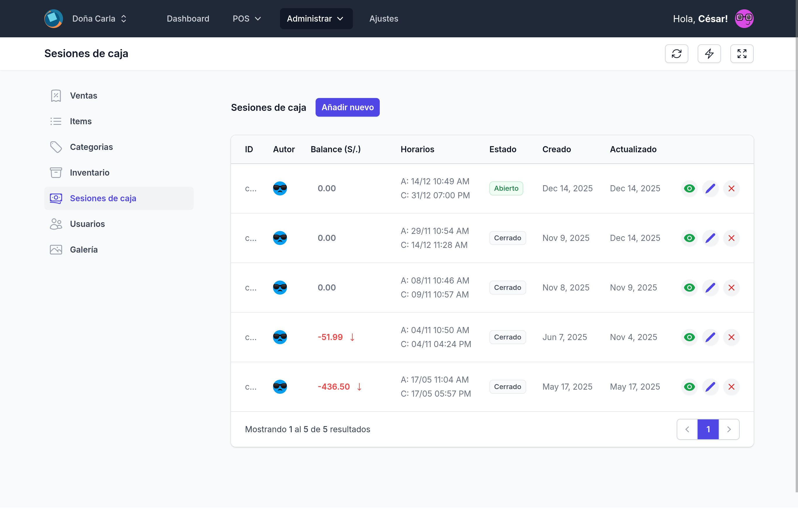
Task: Open Usuarios in the sidebar
Action: pos(119,224)
